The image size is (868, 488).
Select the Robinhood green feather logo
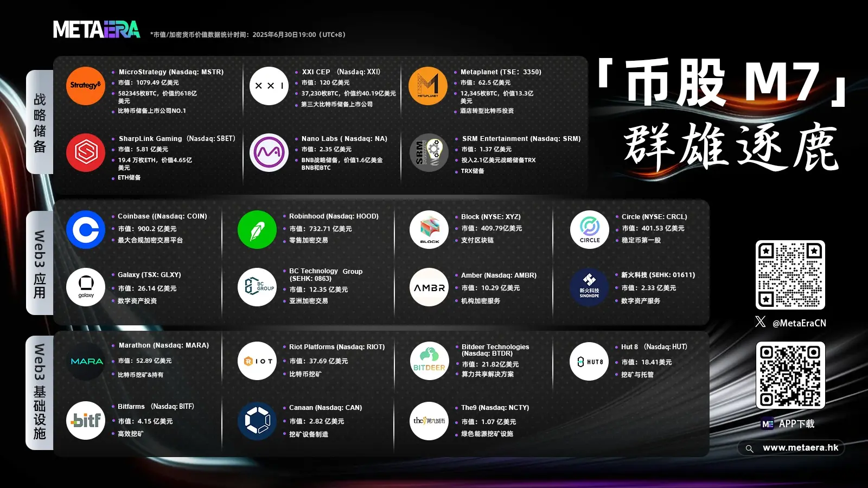coord(257,229)
